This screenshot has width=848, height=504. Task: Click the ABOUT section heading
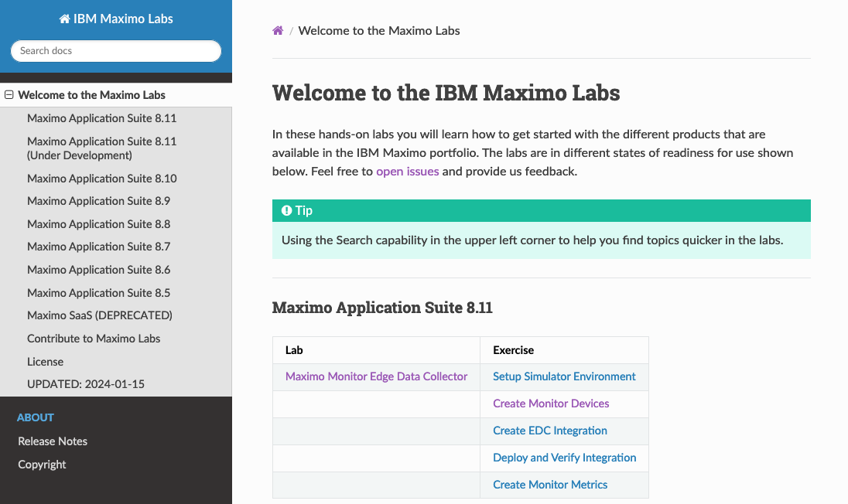pyautogui.click(x=35, y=417)
